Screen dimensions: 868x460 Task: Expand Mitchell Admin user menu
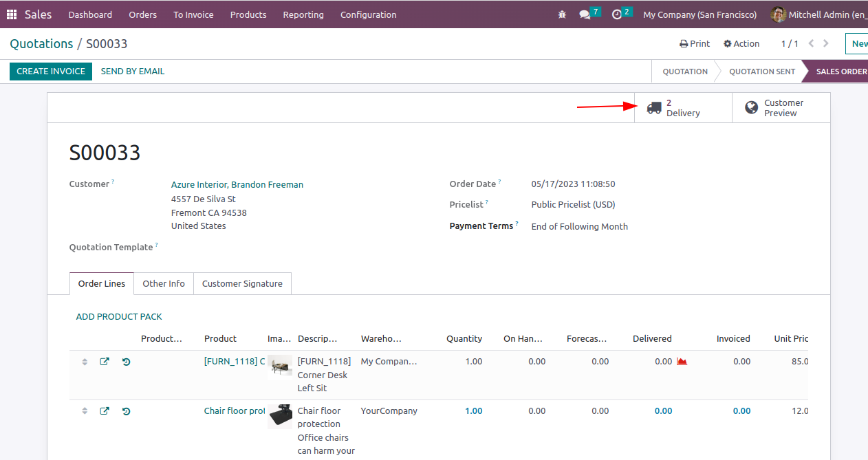[x=818, y=14]
